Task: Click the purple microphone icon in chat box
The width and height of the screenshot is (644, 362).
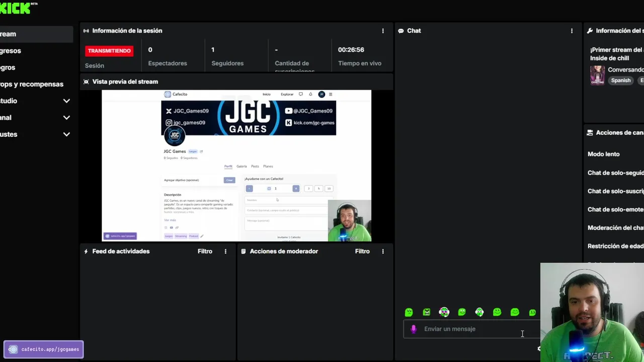Action: click(414, 329)
